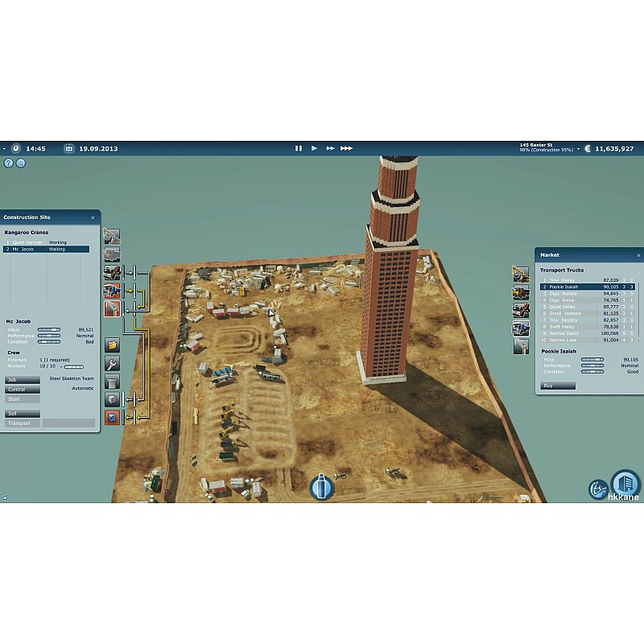
Task: Open dropdown arrow left of the clock
Action: [4, 149]
